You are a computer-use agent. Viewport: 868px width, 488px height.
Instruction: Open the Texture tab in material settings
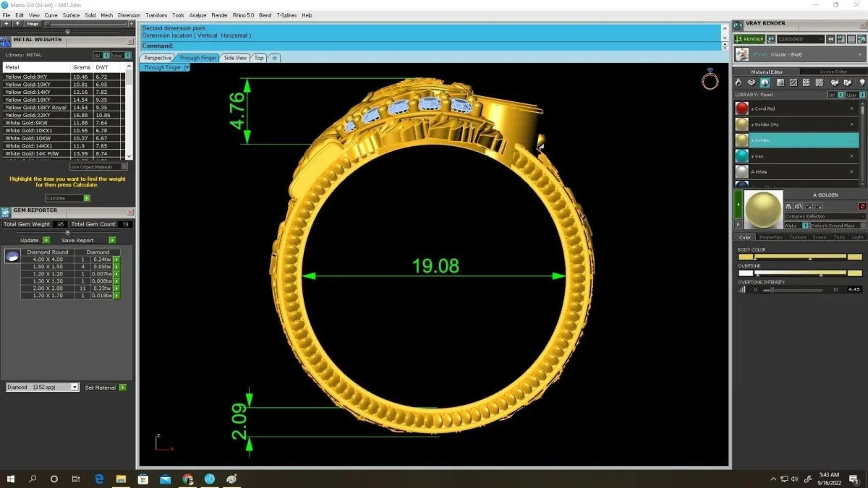[798, 237]
